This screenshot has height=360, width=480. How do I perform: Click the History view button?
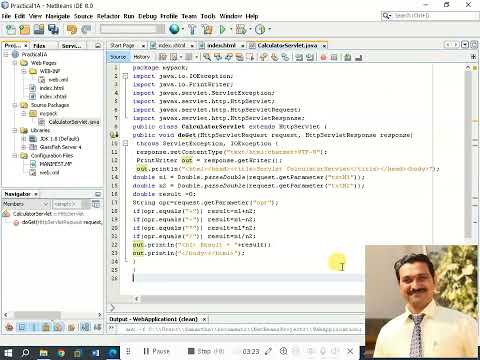[142, 57]
